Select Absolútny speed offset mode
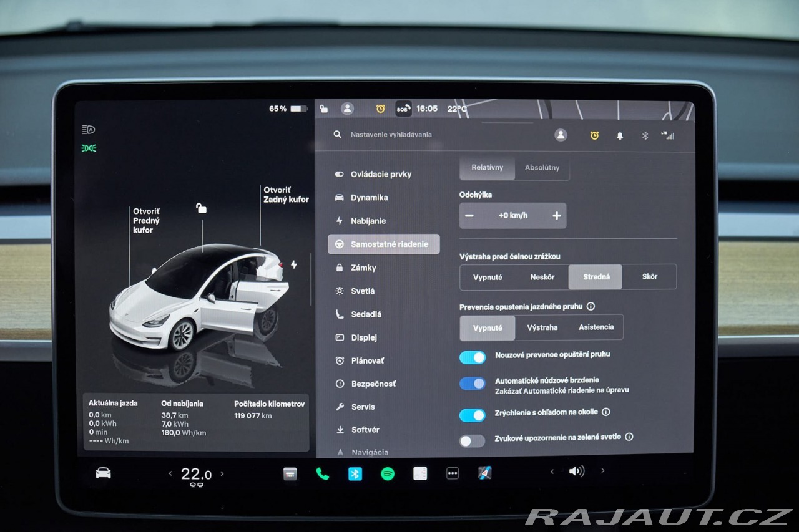This screenshot has width=799, height=532. [542, 168]
